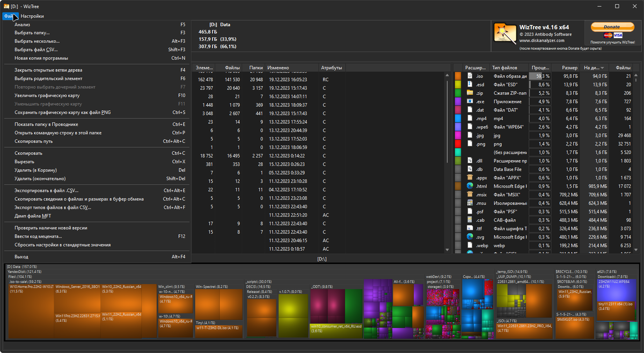Click 'Новая копия программы' menu item
Viewport: 644px width, 353px height.
point(97,58)
